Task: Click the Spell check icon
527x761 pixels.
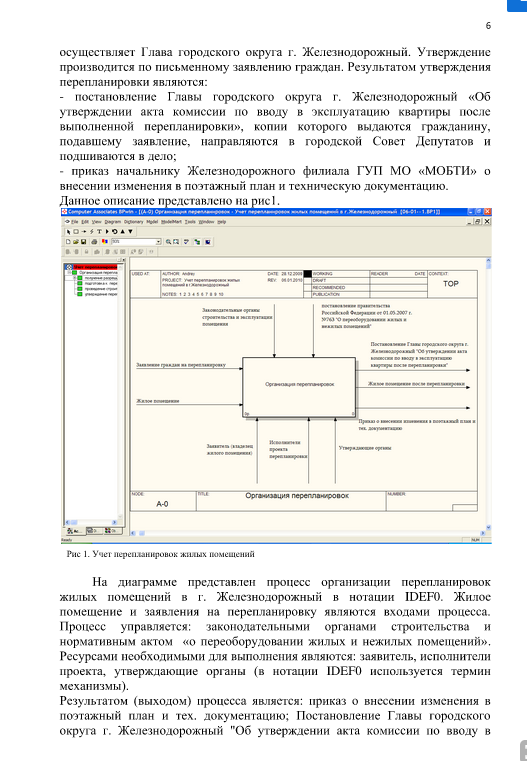Action: (186, 242)
